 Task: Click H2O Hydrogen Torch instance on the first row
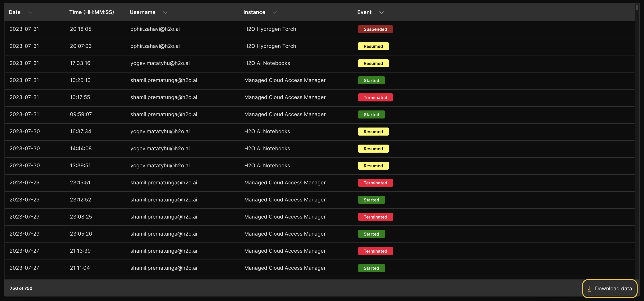(270, 29)
